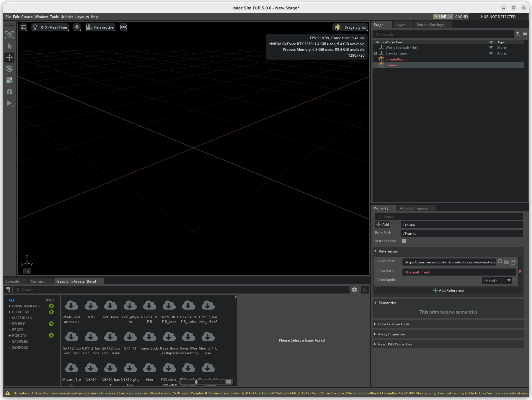The image size is (532, 400).
Task: Switch to the Render Settings tab
Action: click(x=430, y=25)
